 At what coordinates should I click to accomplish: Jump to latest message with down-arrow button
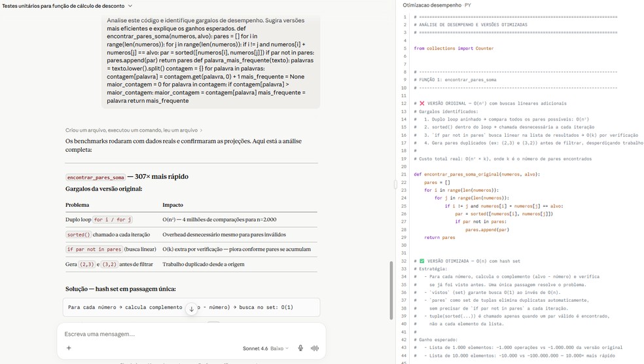pyautogui.click(x=191, y=309)
